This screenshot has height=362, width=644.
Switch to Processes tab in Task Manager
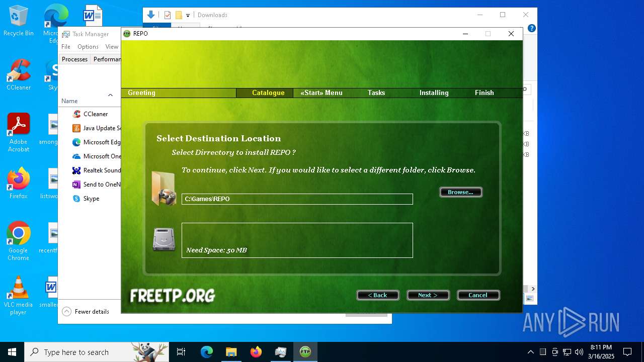pos(74,59)
